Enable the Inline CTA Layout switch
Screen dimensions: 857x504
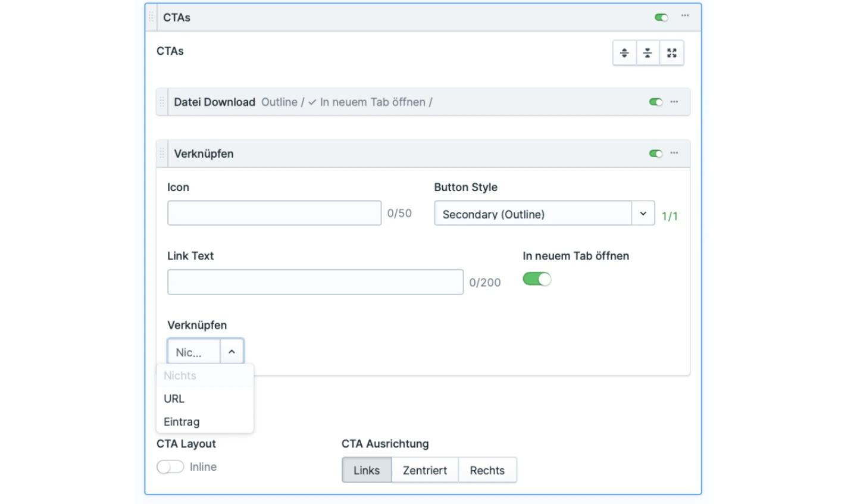(170, 467)
